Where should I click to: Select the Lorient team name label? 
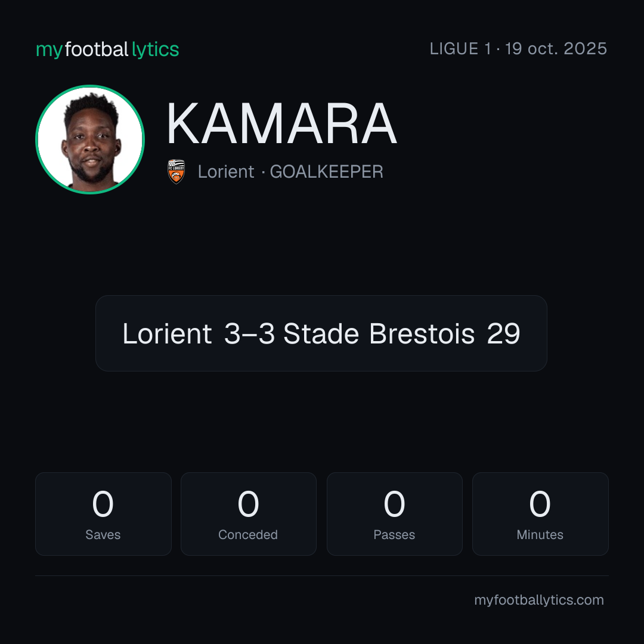(226, 172)
